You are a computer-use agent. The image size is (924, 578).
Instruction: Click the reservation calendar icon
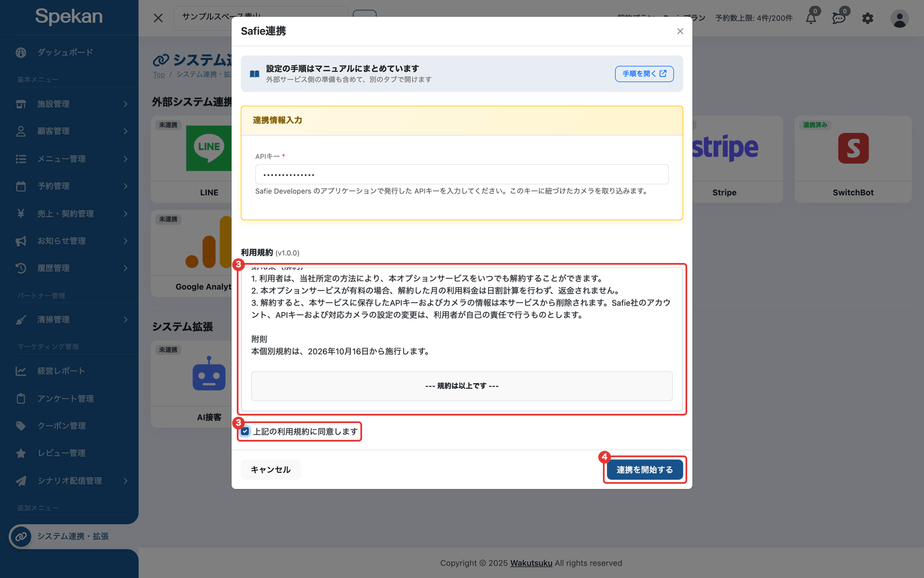click(x=21, y=186)
